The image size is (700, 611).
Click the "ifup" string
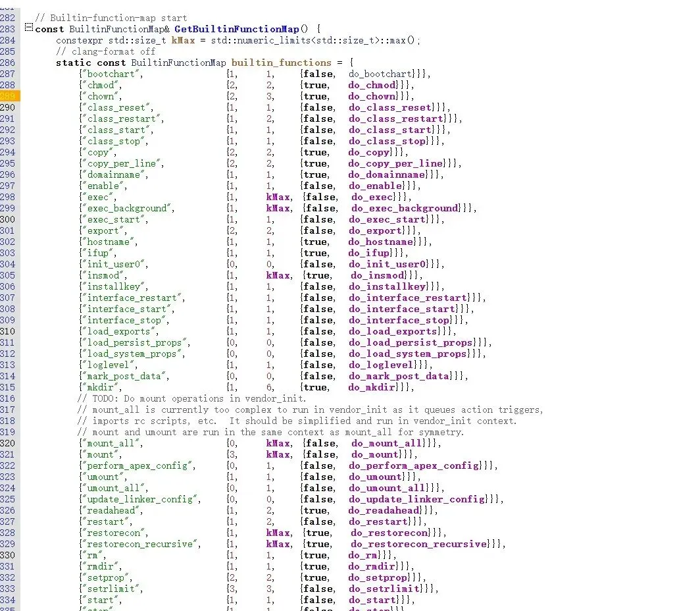pyautogui.click(x=98, y=253)
